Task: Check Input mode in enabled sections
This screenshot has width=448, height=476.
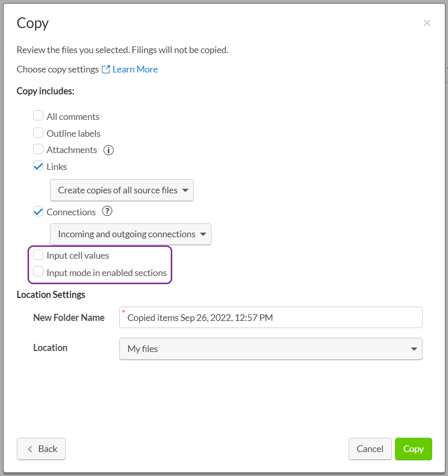Action: [x=38, y=272]
